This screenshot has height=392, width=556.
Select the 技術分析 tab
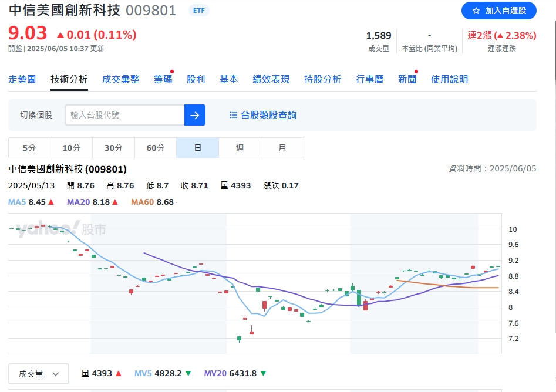click(x=69, y=79)
